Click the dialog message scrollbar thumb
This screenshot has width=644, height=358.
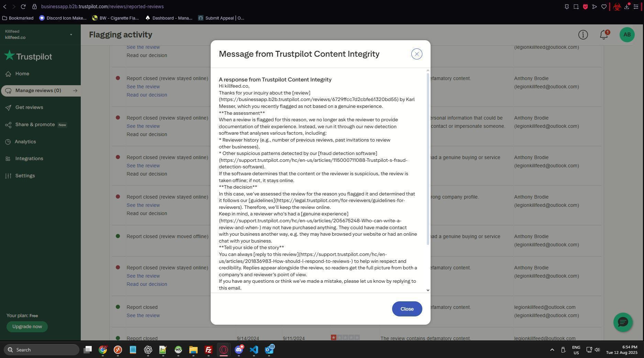(428, 159)
